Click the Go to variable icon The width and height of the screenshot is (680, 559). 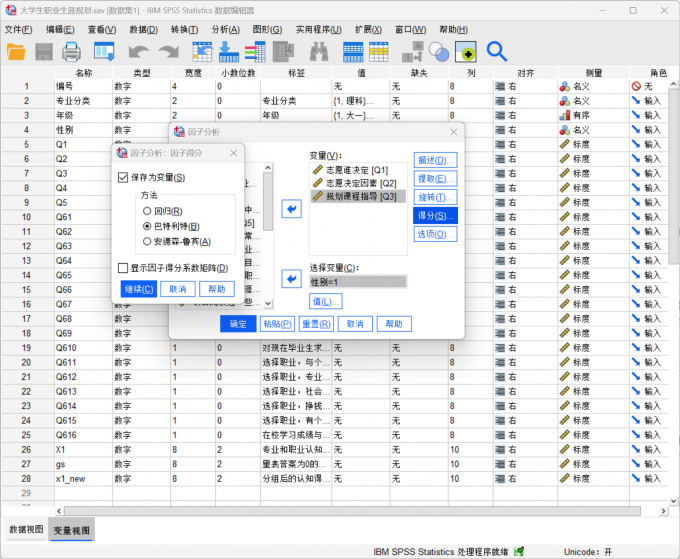coord(229,52)
